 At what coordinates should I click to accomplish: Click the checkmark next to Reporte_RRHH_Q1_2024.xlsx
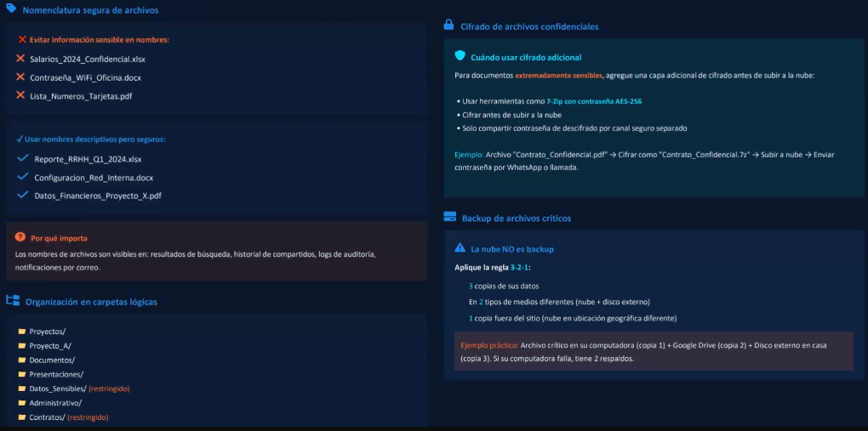point(23,159)
